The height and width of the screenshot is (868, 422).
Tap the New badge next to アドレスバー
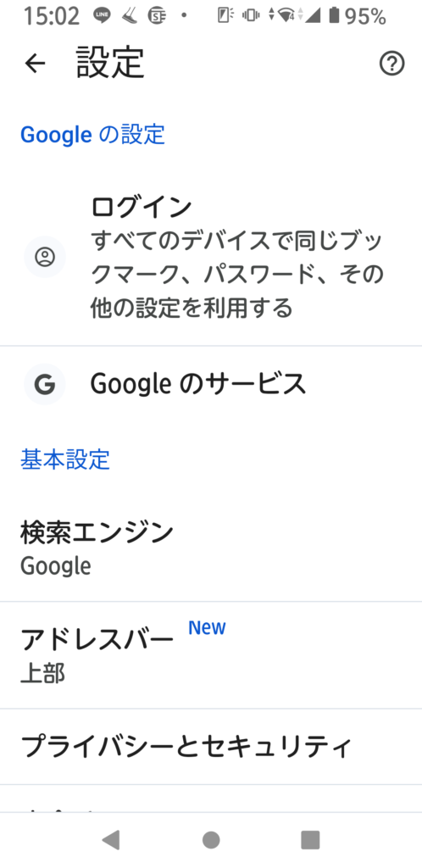[207, 628]
